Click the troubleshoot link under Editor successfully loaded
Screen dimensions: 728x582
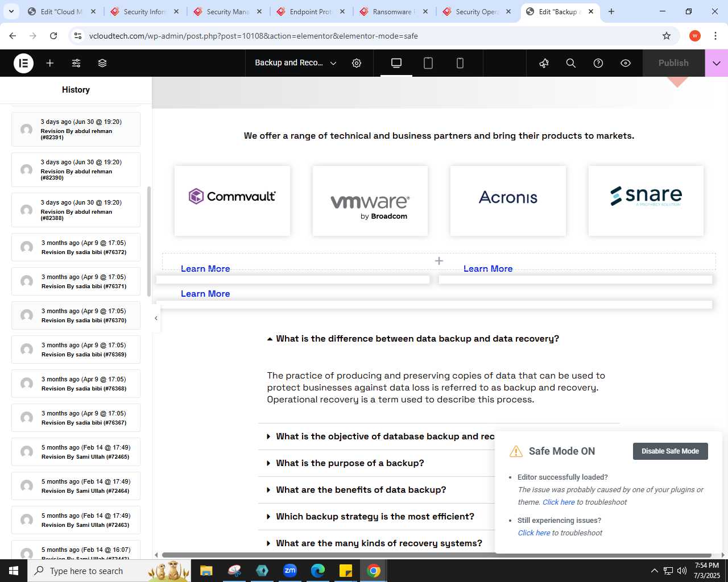point(559,502)
